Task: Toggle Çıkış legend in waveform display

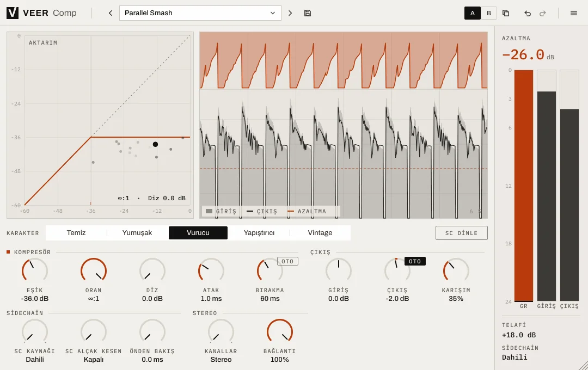Action: 262,212
